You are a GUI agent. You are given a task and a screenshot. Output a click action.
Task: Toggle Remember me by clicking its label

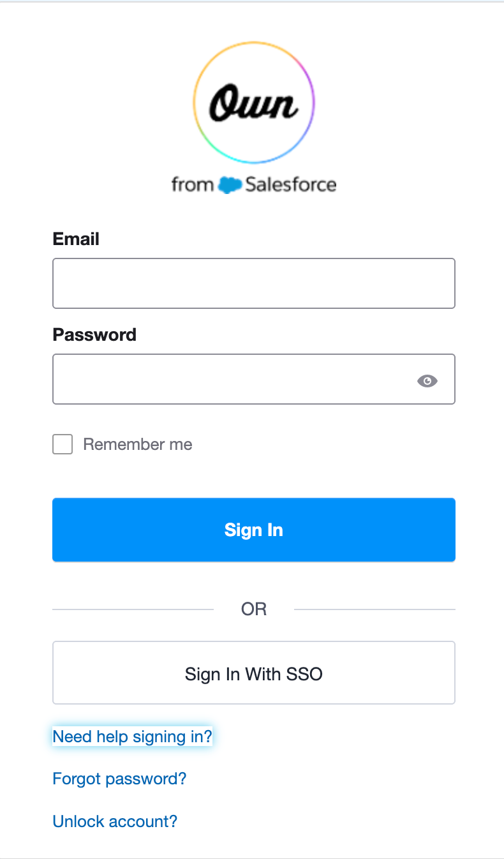137,444
